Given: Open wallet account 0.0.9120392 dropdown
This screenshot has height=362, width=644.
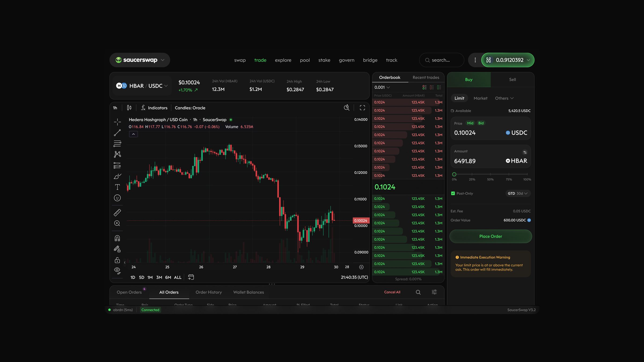Looking at the screenshot, I should [x=508, y=60].
